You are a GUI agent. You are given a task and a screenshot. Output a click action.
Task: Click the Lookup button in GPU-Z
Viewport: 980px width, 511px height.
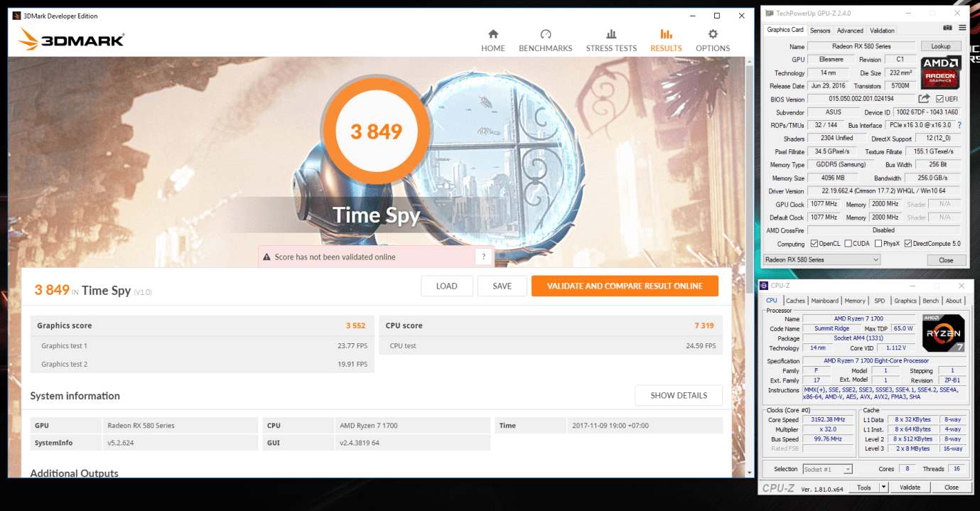pos(940,46)
